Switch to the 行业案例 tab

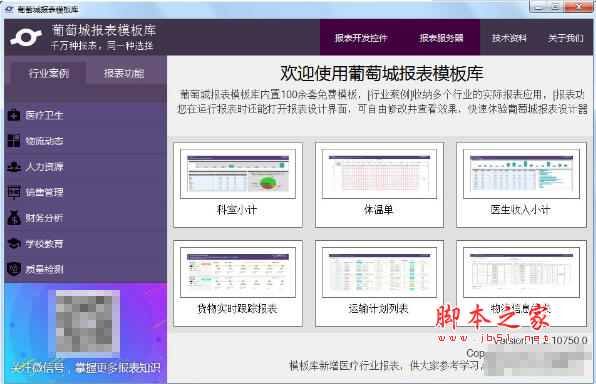click(49, 73)
